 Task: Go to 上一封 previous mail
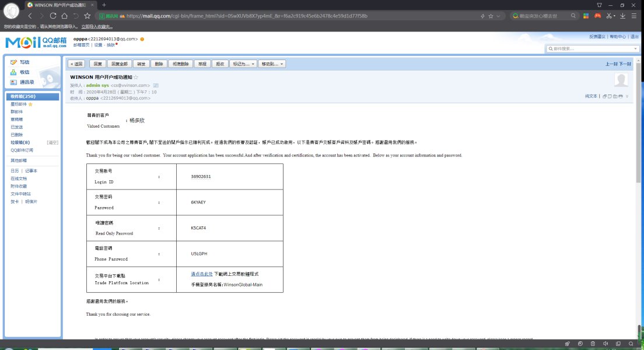[611, 64]
